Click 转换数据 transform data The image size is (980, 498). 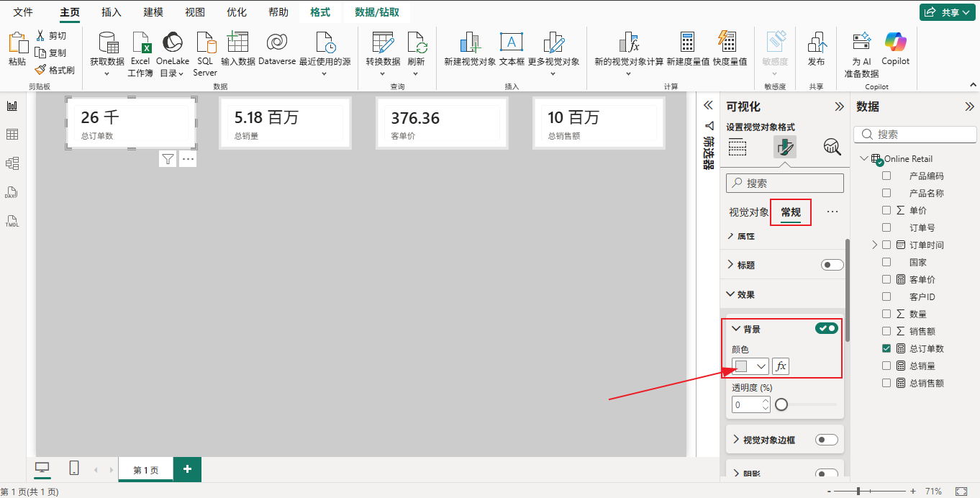pos(383,54)
